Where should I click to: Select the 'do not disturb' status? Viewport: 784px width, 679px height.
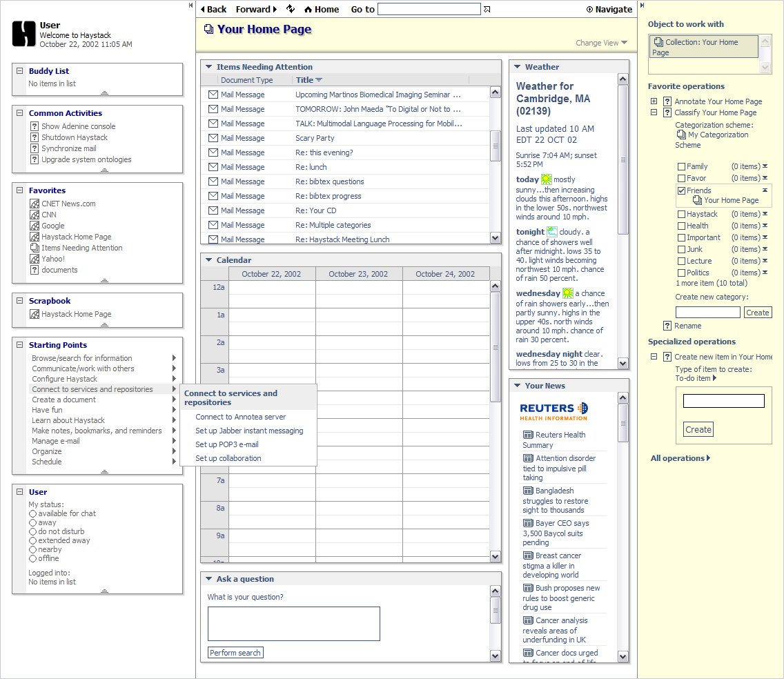[32, 531]
